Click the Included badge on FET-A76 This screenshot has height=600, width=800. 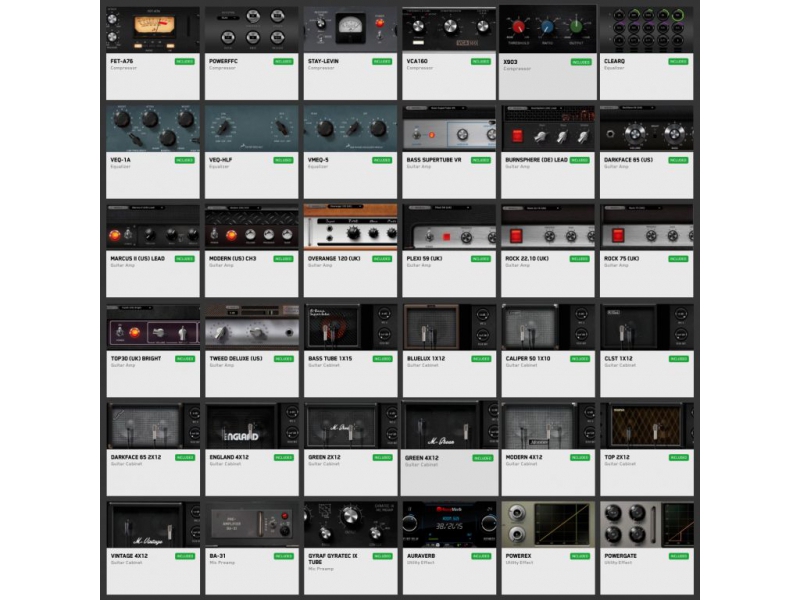185,61
